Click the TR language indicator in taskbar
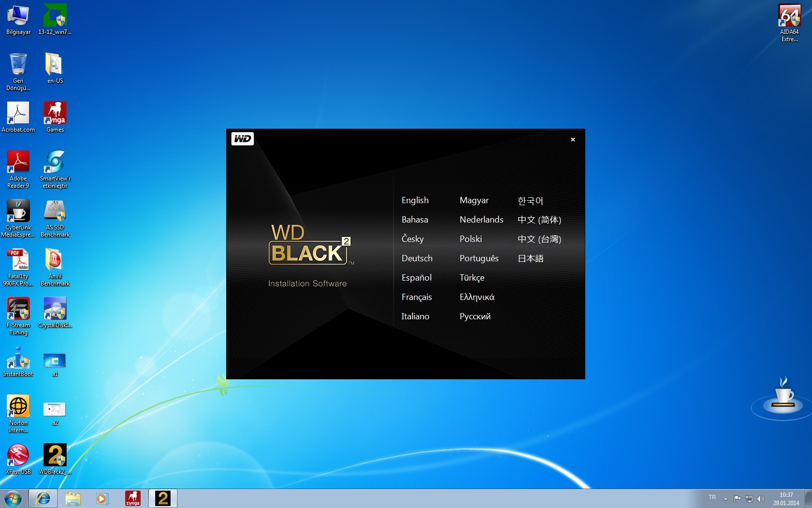 [x=712, y=497]
